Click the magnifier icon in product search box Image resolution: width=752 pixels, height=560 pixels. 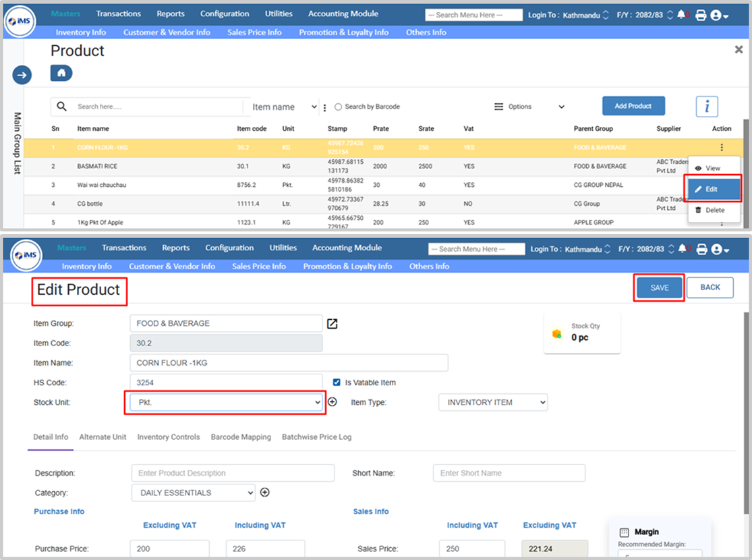(x=62, y=107)
